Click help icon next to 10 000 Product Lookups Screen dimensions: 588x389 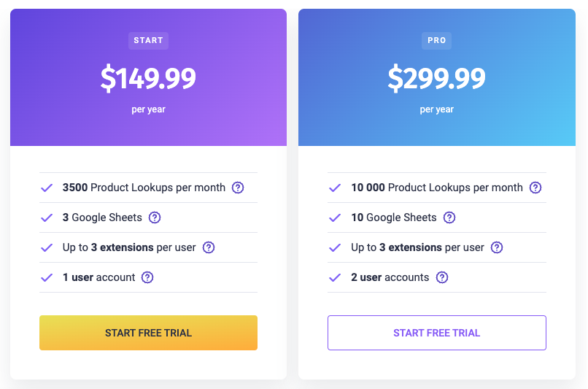pyautogui.click(x=535, y=188)
